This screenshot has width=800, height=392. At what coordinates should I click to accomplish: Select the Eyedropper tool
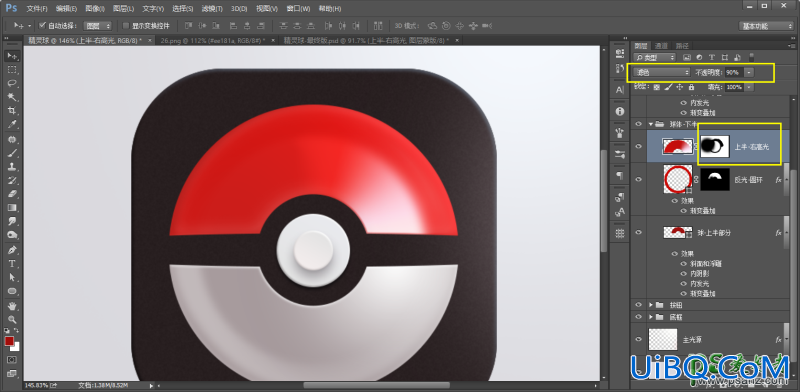(12, 124)
